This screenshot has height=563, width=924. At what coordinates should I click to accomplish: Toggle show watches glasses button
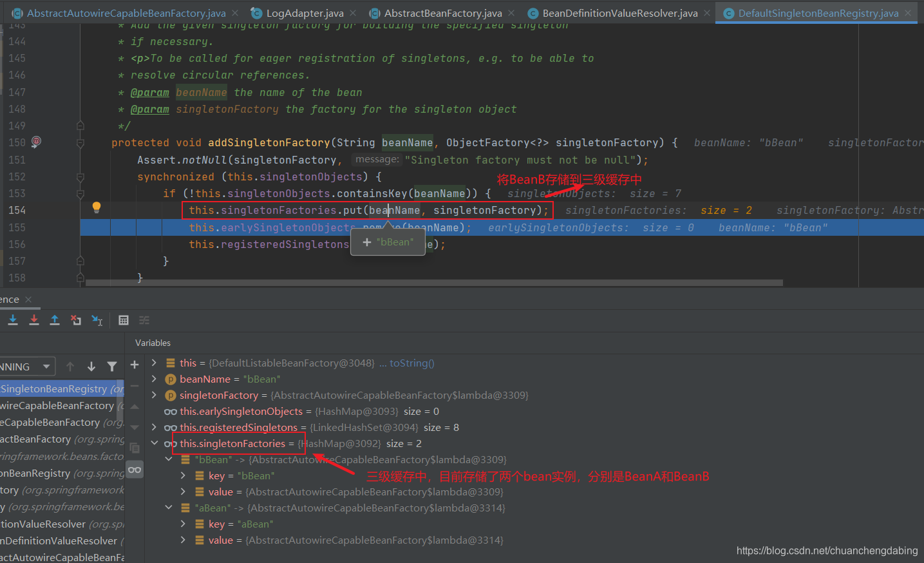135,470
